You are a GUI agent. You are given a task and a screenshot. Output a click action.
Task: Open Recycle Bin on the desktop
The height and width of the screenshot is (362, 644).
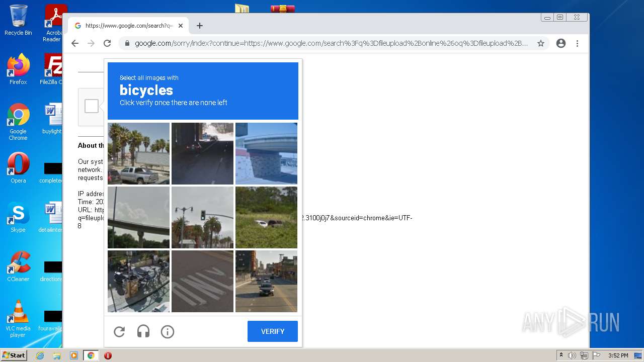18,20
